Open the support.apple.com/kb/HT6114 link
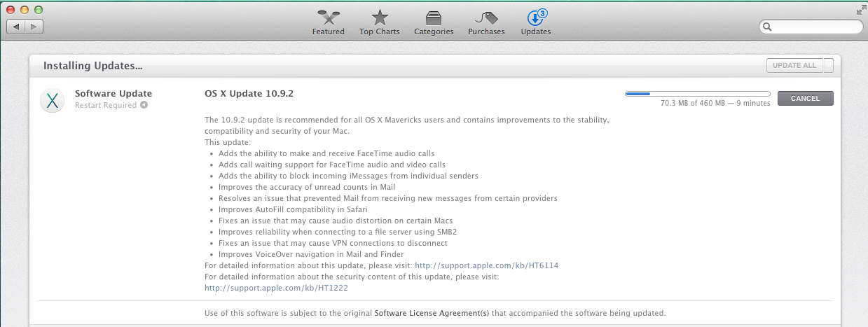This screenshot has height=327, width=868. (486, 265)
